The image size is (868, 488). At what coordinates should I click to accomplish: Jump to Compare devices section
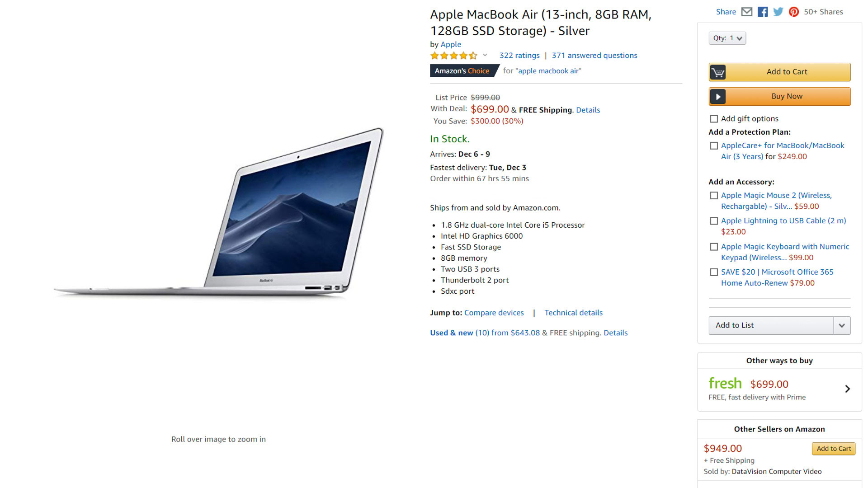tap(494, 313)
